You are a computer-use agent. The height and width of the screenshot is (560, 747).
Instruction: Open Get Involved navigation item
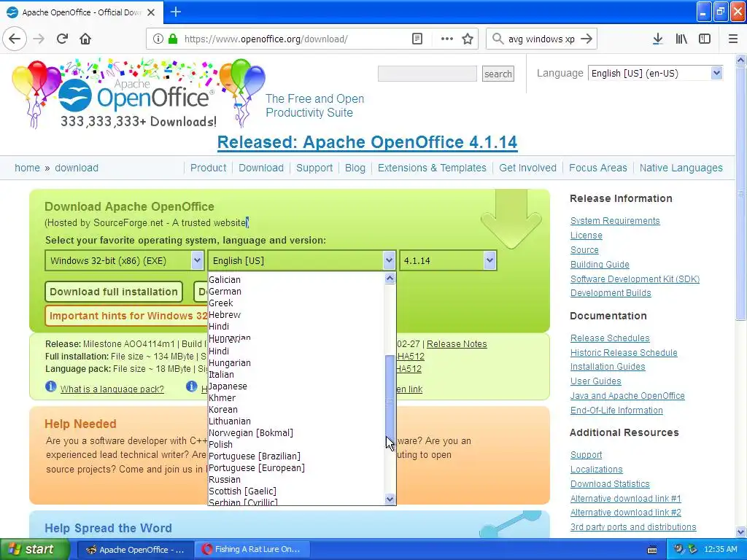point(528,168)
